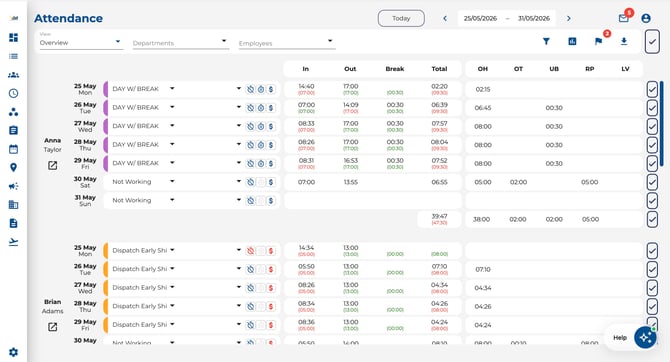
Task: Click the Out time 14:09 on Anna's 26 May
Action: pos(350,105)
